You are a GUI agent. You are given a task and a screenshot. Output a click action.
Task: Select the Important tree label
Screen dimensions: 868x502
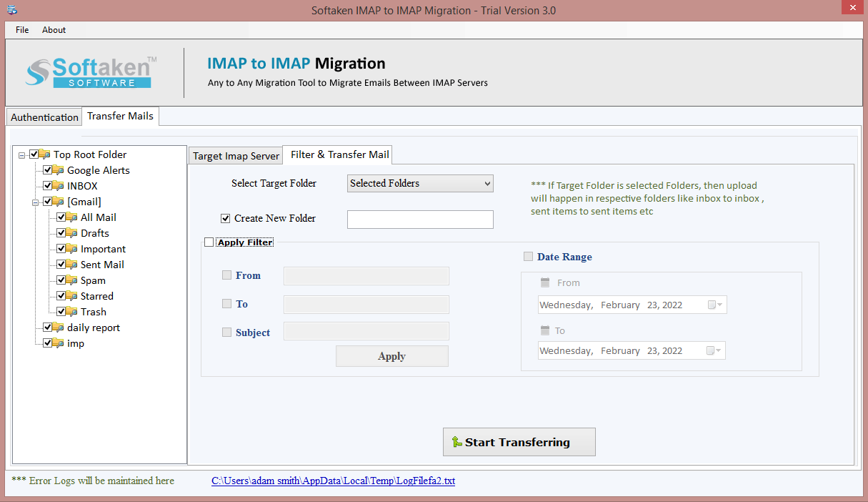[104, 249]
